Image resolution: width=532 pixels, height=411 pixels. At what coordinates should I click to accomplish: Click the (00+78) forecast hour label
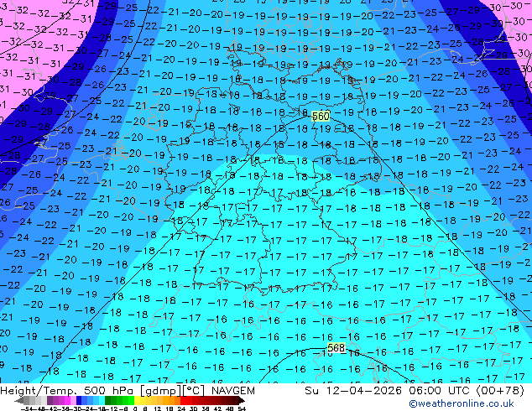click(x=500, y=391)
